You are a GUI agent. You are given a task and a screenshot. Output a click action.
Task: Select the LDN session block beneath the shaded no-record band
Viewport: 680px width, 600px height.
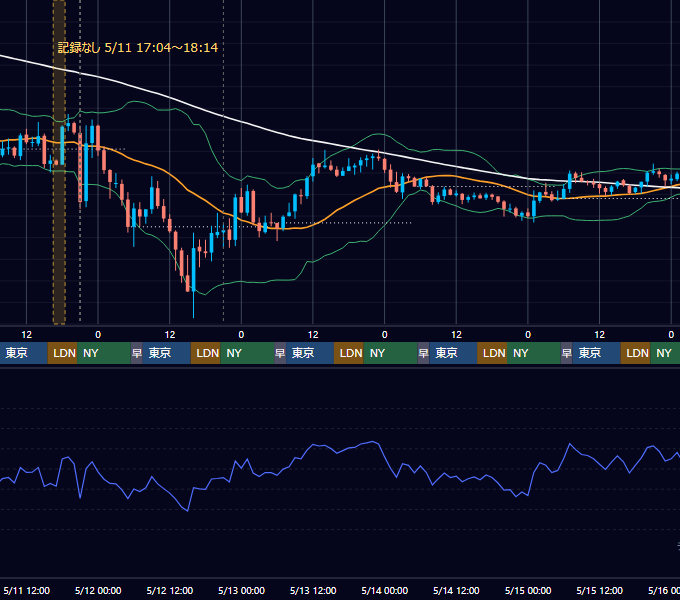(x=62, y=353)
